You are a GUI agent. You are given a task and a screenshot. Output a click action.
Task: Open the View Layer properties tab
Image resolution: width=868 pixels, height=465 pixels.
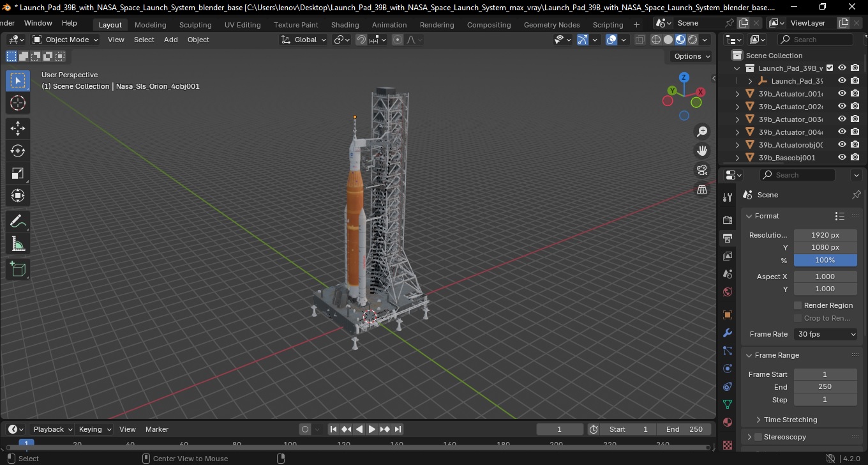tap(728, 256)
